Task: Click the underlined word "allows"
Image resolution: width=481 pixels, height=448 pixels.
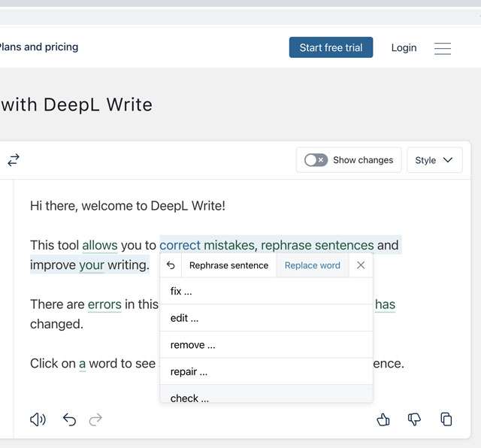Action: click(99, 245)
